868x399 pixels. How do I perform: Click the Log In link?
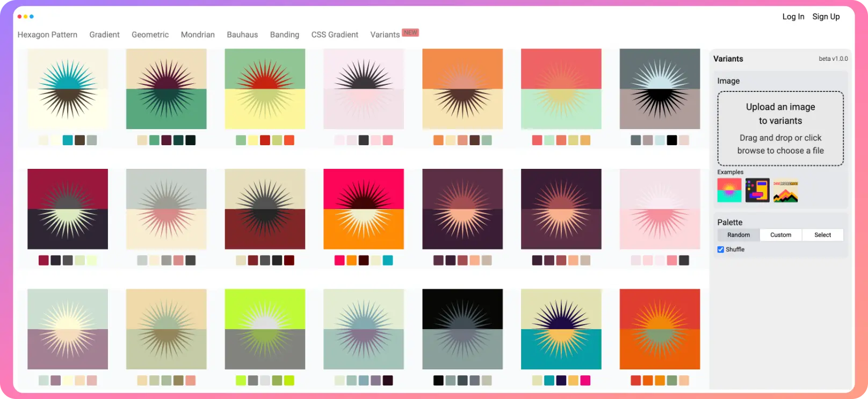tap(793, 17)
